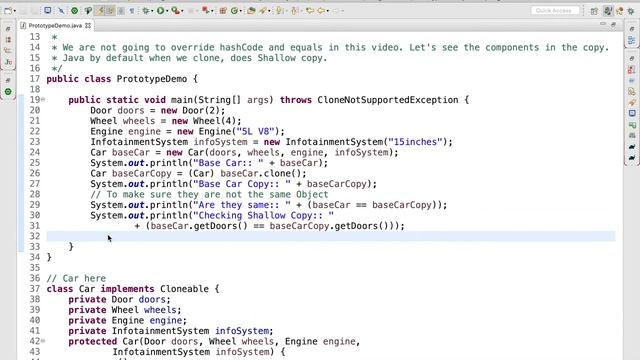
Task: Restore the top left minimized view stack
Action: 8,29
